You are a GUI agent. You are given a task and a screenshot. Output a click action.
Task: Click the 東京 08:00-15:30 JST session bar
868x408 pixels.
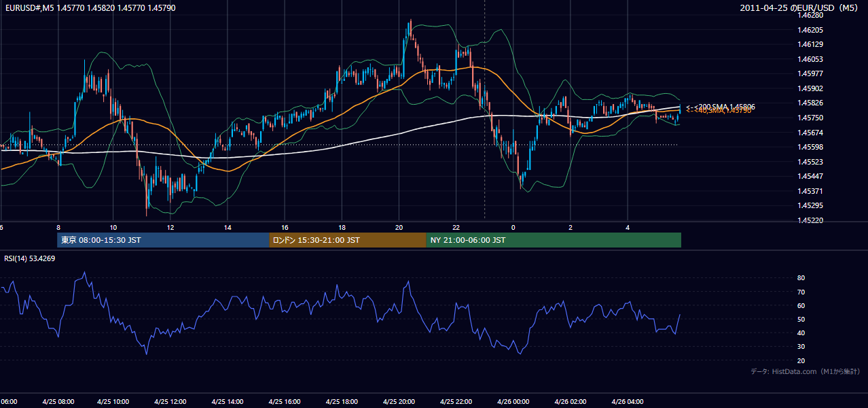[x=163, y=240]
